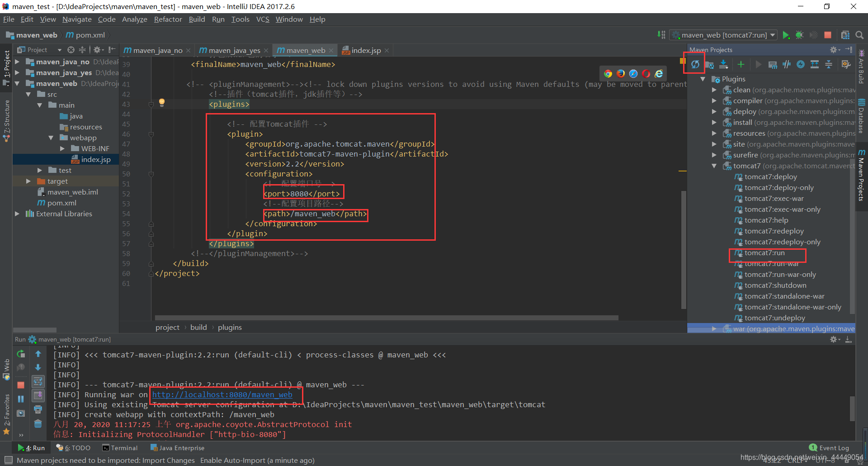868x466 pixels.
Task: Click green plus Add Maven Projects icon
Action: tap(741, 64)
